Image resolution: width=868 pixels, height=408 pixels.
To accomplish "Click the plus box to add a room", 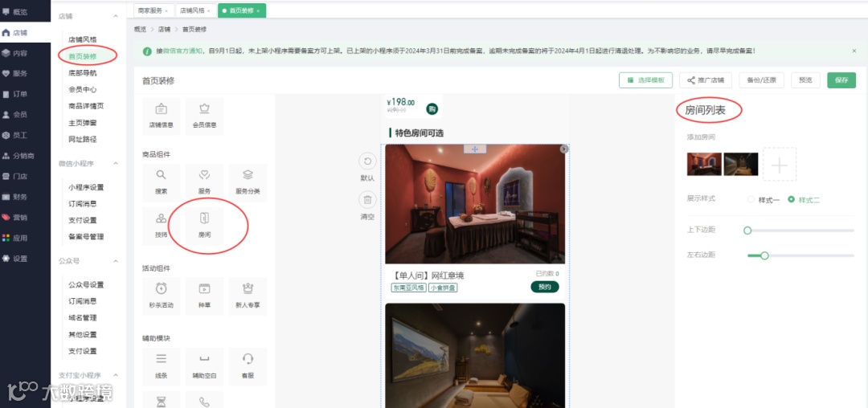I will [x=780, y=164].
